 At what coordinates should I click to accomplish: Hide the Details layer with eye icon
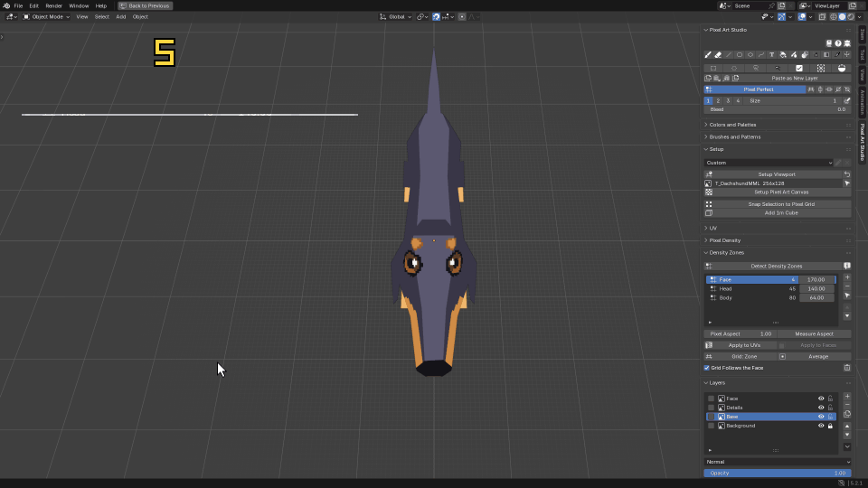pyautogui.click(x=821, y=408)
